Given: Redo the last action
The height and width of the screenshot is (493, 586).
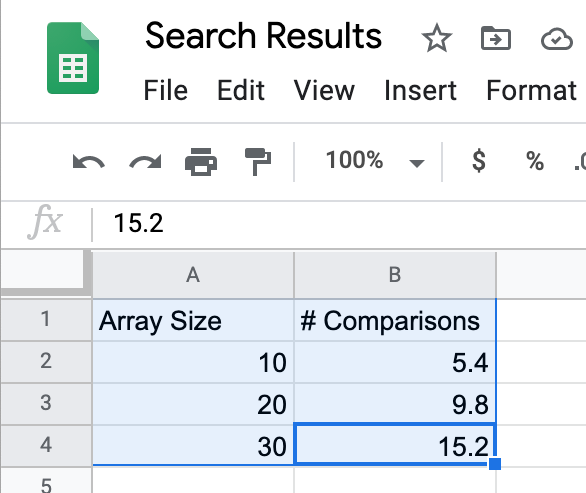Looking at the screenshot, I should pyautogui.click(x=145, y=162).
